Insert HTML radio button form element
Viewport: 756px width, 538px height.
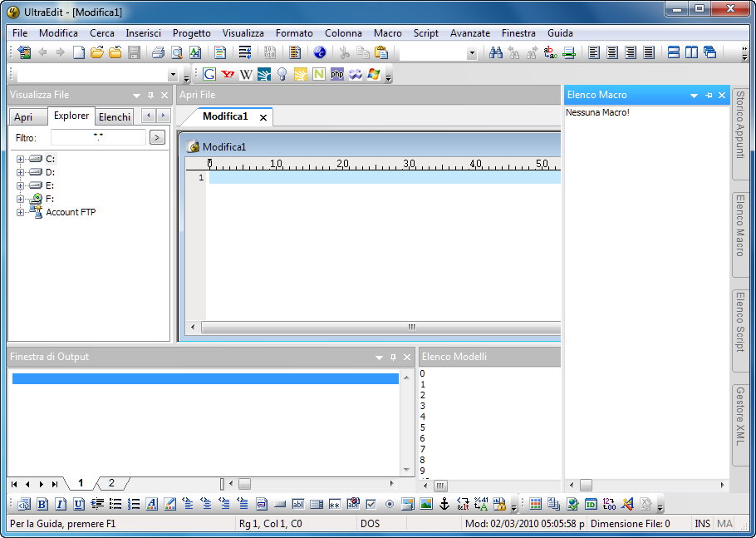390,504
